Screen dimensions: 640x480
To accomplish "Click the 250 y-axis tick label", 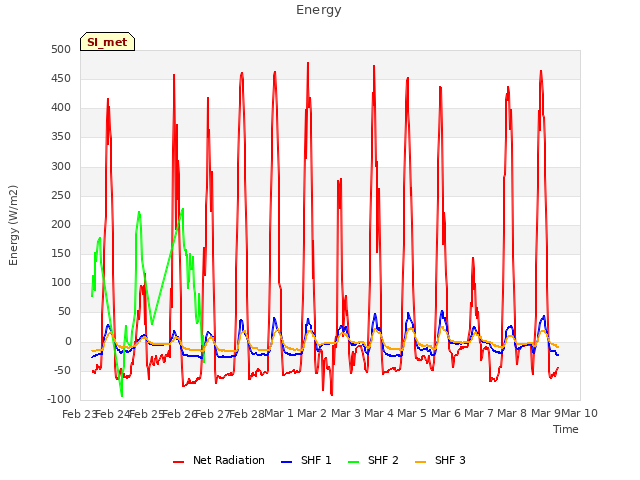I will [61, 196].
